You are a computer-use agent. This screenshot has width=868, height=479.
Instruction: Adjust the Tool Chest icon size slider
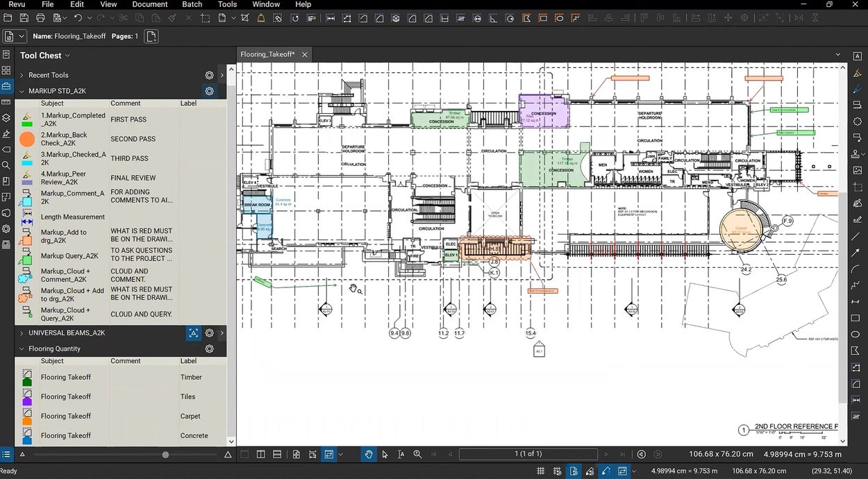[165, 455]
